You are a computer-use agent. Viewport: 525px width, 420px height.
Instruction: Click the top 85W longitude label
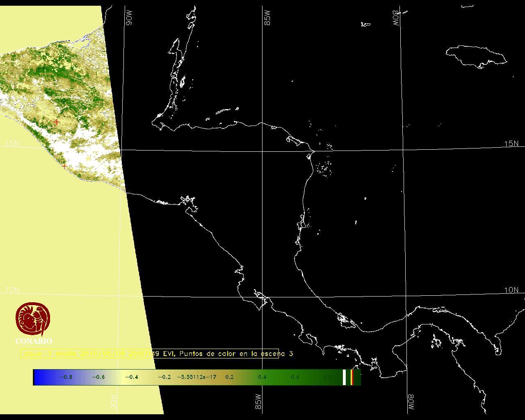click(267, 18)
